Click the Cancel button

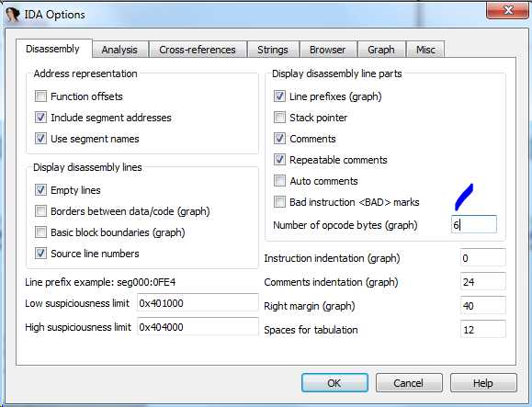point(409,383)
